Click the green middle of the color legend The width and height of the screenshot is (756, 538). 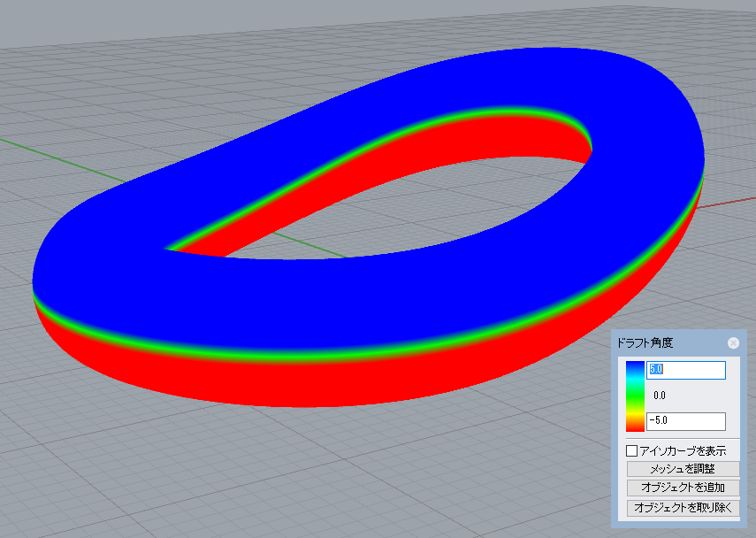point(635,396)
